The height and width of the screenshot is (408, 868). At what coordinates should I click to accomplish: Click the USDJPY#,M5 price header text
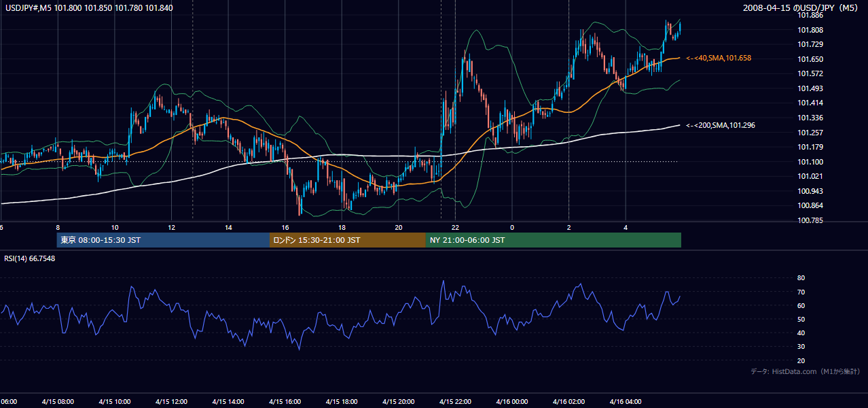(88, 7)
